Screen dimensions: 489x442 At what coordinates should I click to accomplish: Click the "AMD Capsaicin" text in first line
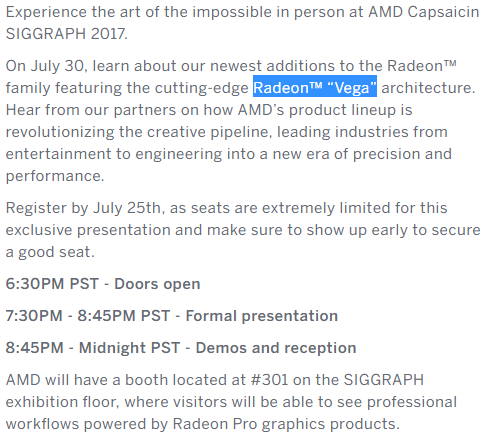[x=424, y=12]
